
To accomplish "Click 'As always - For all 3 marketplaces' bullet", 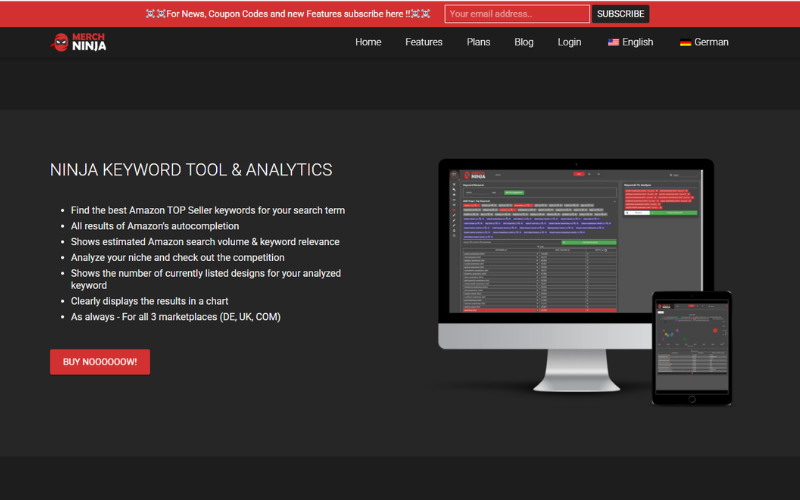I will 176,317.
